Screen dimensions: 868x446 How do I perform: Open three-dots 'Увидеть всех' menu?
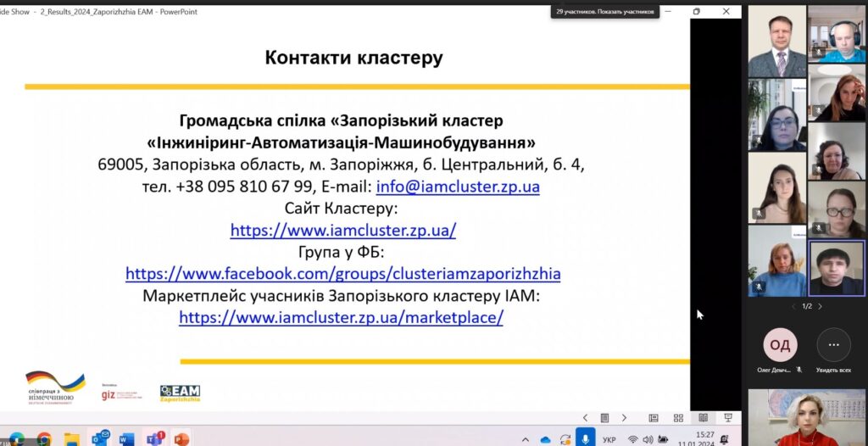click(834, 344)
